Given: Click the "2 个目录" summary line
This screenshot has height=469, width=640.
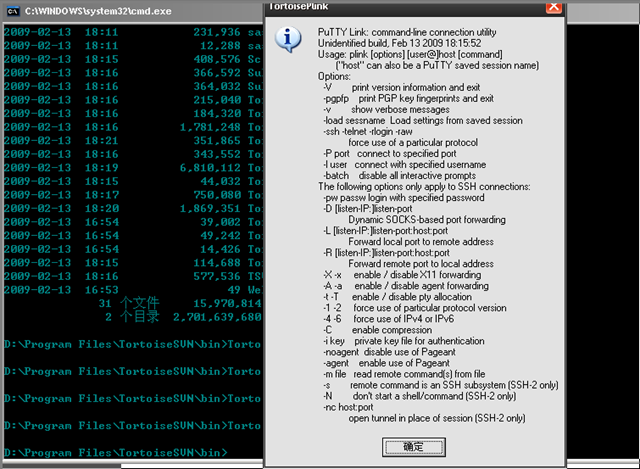Looking at the screenshot, I should click(183, 317).
